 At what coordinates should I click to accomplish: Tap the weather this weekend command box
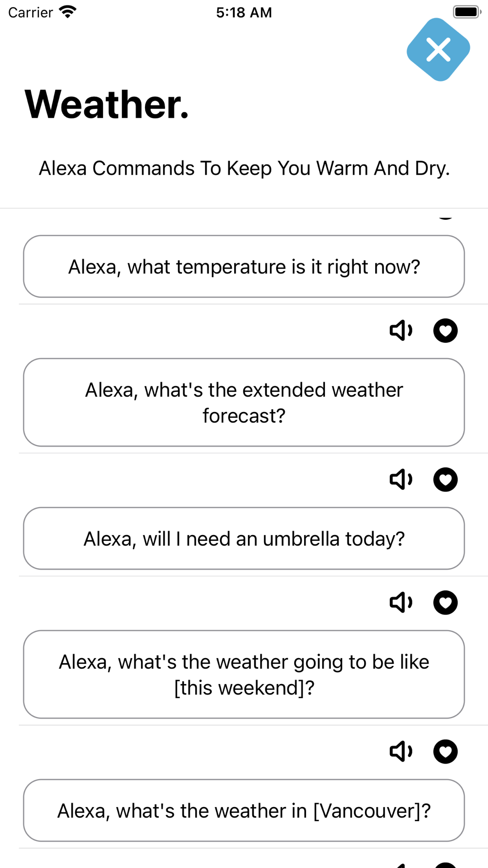[x=244, y=674]
